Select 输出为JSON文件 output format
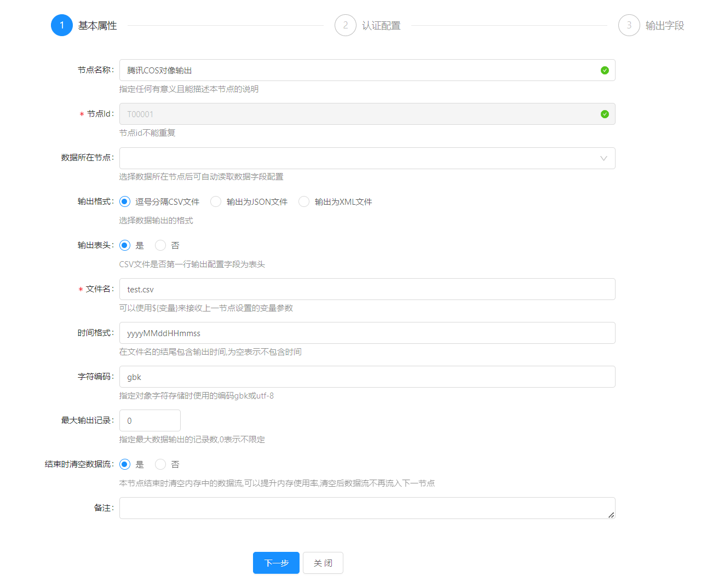 (x=216, y=201)
